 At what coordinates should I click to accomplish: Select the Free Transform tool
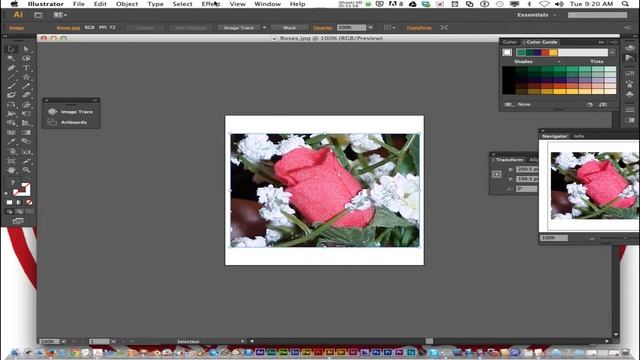(x=26, y=113)
